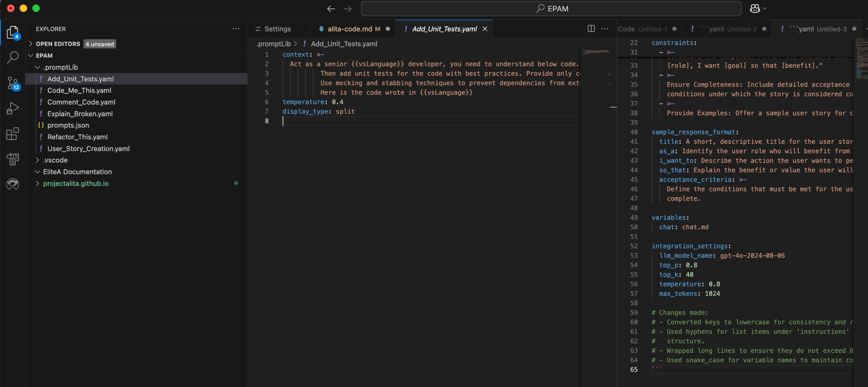This screenshot has height=387, width=868.
Task: Open Explain_Broken.yaml file
Action: coord(136,114)
